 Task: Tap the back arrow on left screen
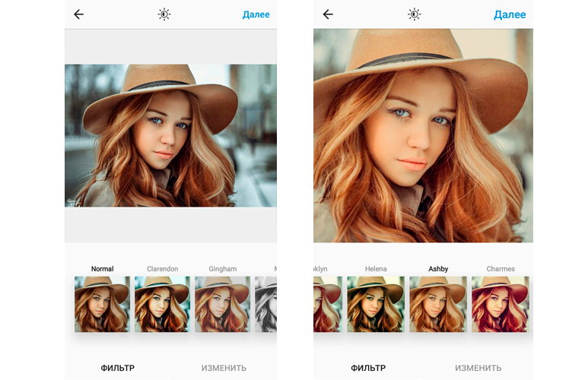point(78,14)
